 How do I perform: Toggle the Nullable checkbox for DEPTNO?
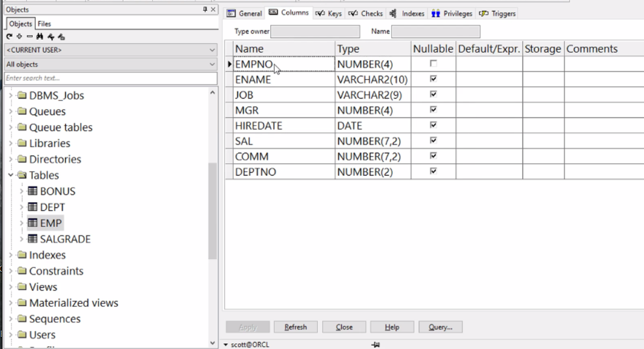click(x=433, y=171)
